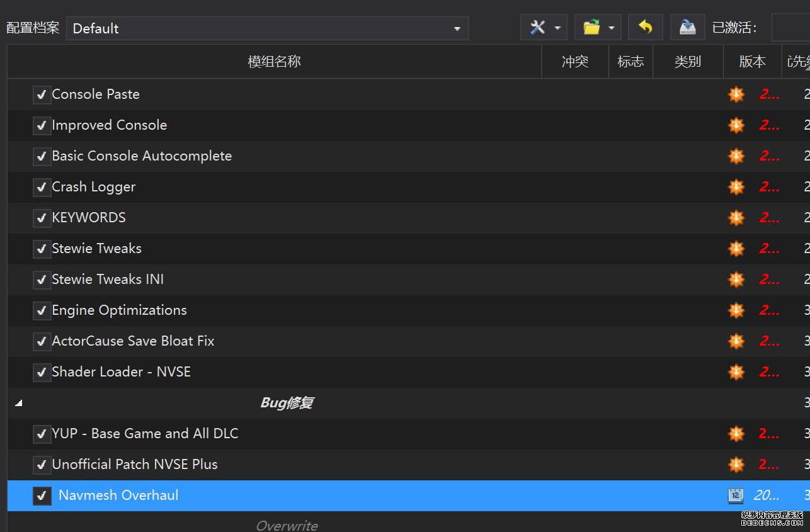Click the backup archive icon beside undo
Image resolution: width=810 pixels, height=532 pixels.
tap(687, 27)
